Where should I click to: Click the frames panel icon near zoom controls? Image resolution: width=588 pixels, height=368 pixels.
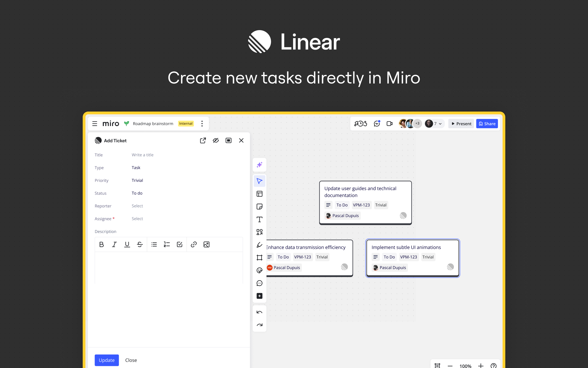click(437, 365)
